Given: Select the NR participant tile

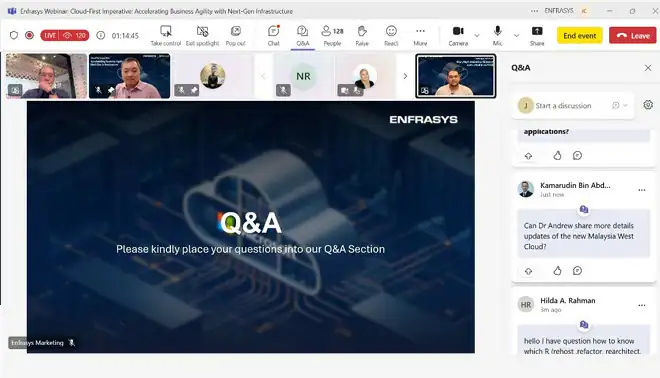Looking at the screenshot, I should 303,76.
